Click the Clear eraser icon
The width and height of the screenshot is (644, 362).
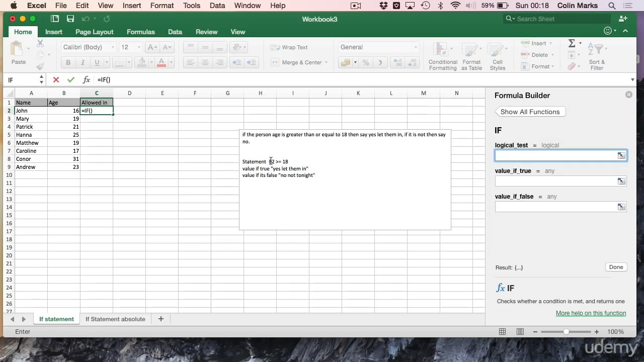[x=572, y=66]
